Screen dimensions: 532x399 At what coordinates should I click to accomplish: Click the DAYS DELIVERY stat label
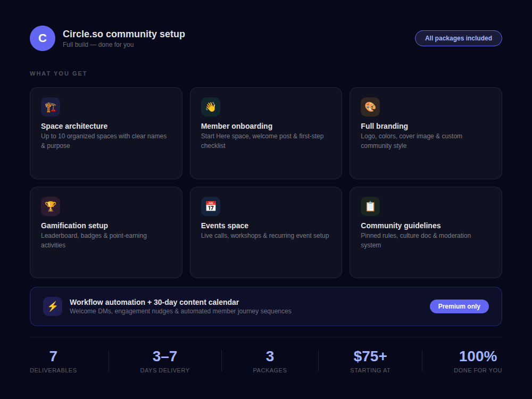(x=165, y=370)
